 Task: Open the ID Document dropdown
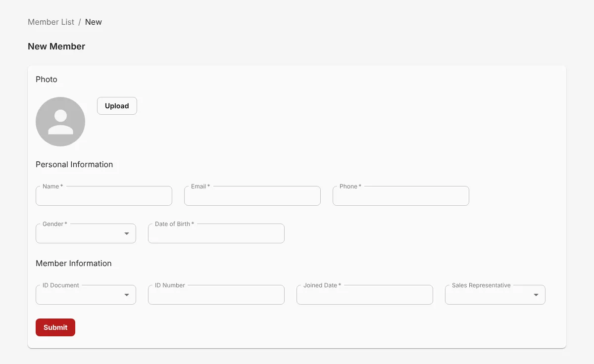tap(86, 295)
